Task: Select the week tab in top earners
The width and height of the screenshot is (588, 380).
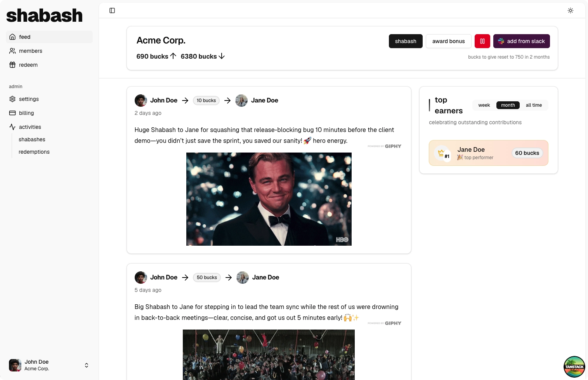Action: coord(484,105)
